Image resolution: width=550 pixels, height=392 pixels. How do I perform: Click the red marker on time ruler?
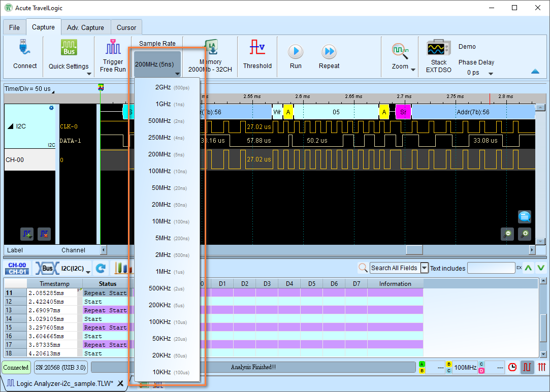pos(490,99)
